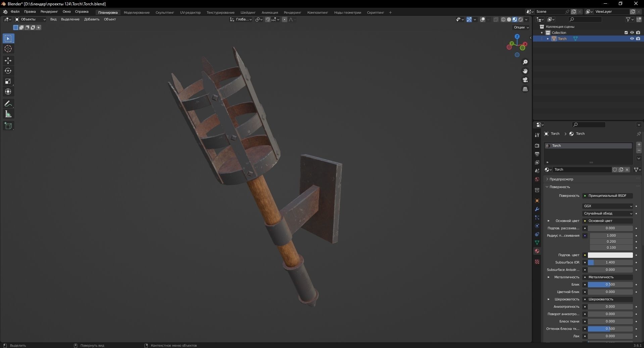
Task: Open the Рендеринг menu
Action: pos(49,11)
